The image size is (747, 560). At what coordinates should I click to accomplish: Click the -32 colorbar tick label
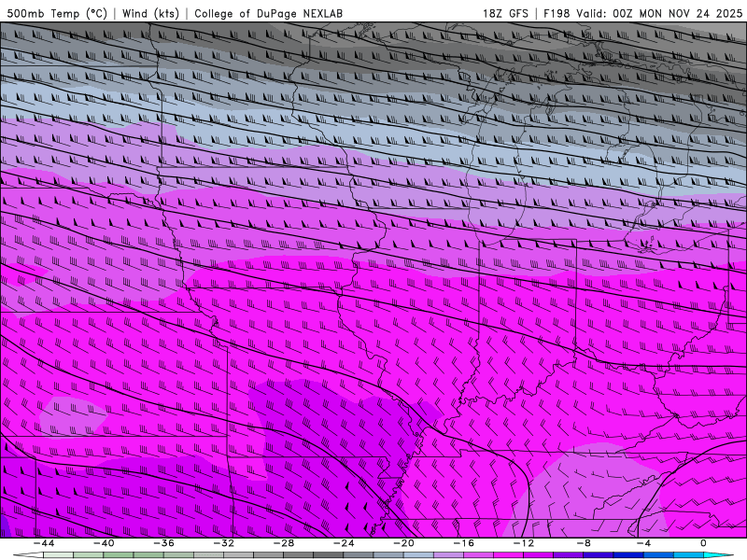(224, 543)
